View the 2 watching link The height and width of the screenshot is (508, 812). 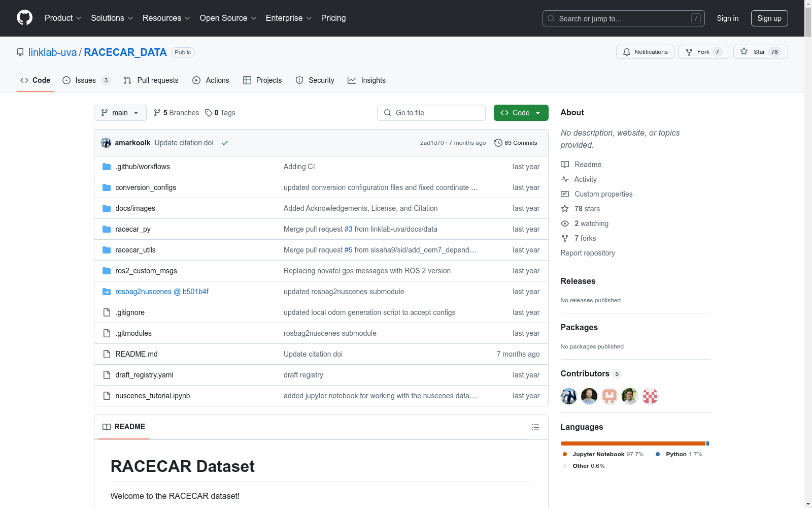coord(585,224)
